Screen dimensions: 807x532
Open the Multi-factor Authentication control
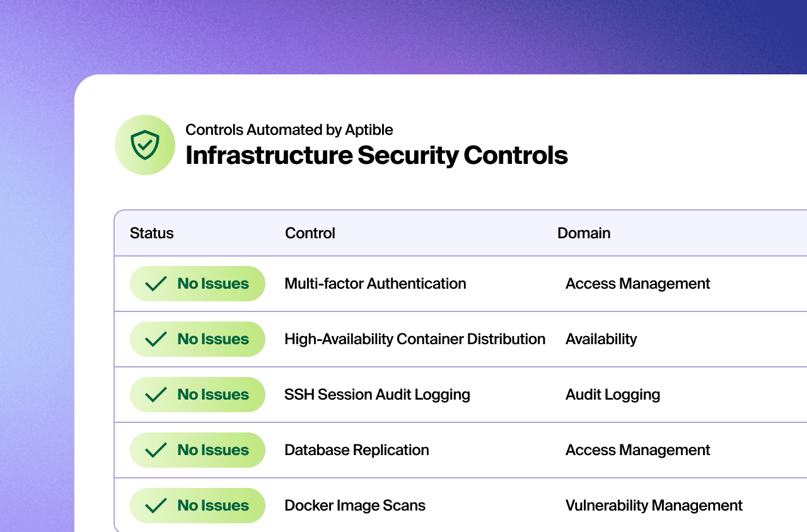[x=375, y=284]
